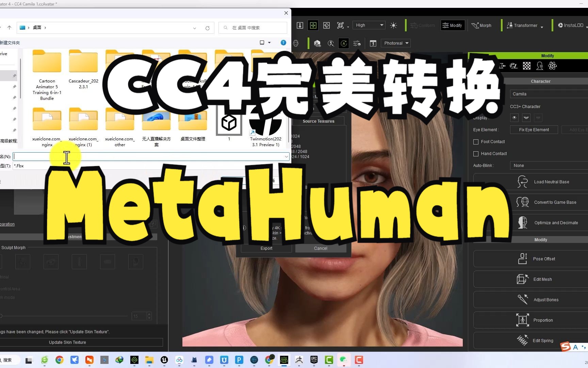This screenshot has height=368, width=588.
Task: Click the Modify toolbar button
Action: [452, 25]
